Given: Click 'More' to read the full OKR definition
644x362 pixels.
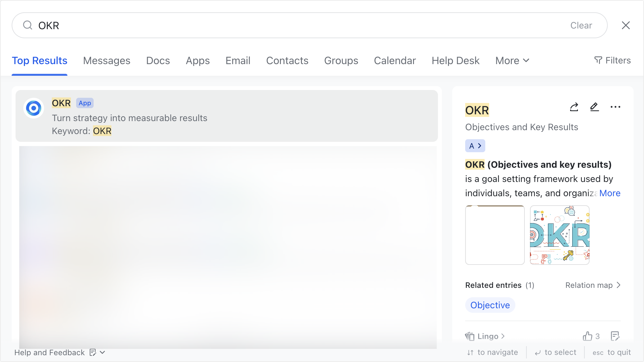Looking at the screenshot, I should (x=610, y=193).
